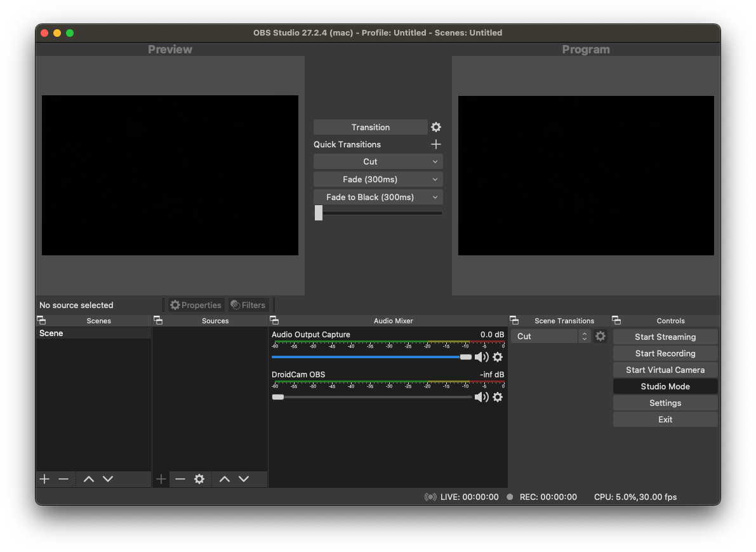This screenshot has height=552, width=756.
Task: Click No source selected label
Action: (x=76, y=305)
